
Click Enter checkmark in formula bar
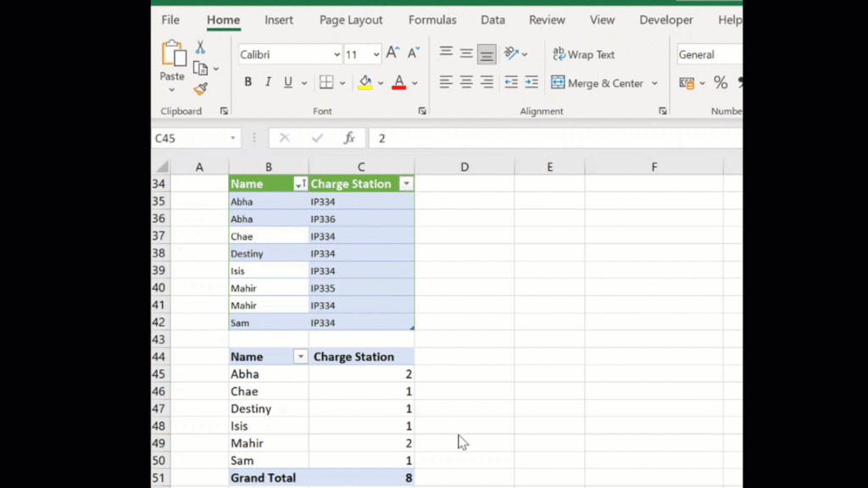tap(317, 138)
